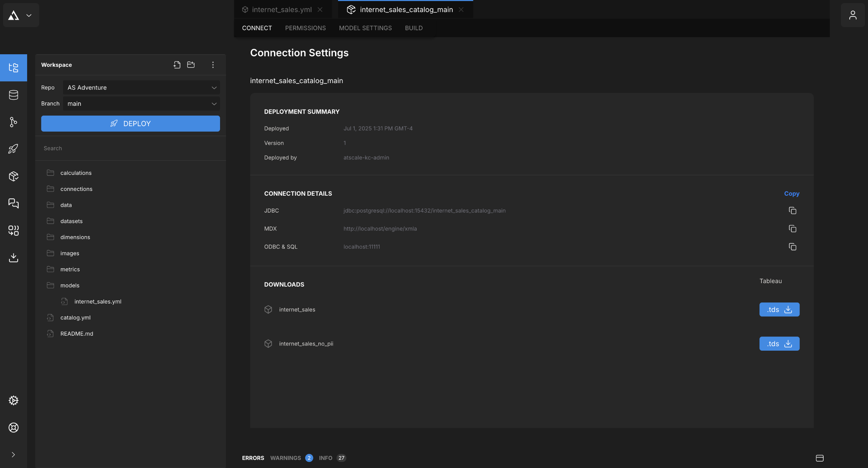Open the database data sources sidebar icon

click(14, 95)
